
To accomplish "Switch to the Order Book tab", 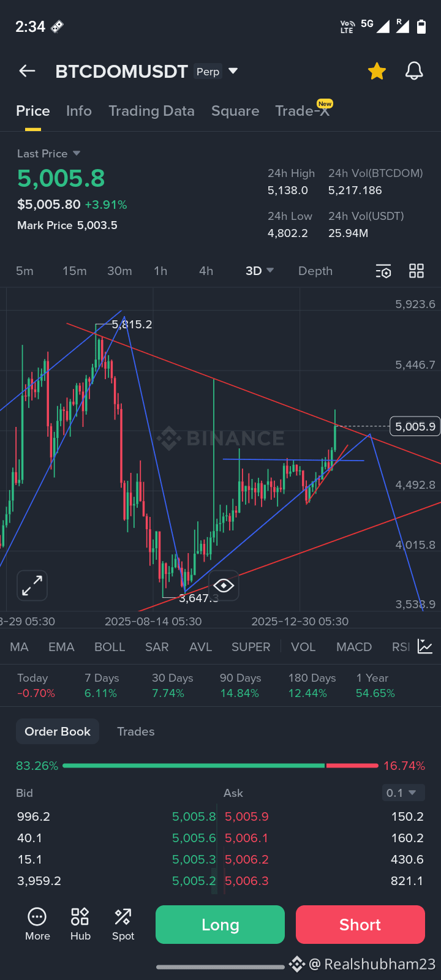I will click(58, 731).
